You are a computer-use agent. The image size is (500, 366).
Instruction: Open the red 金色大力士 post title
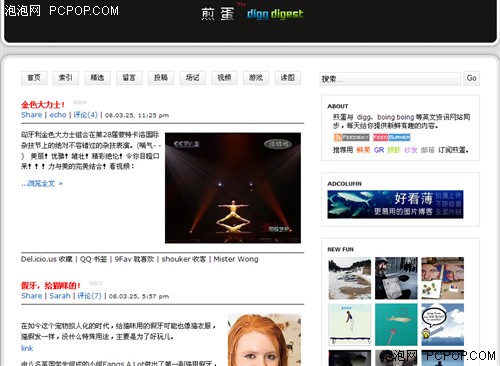click(43, 105)
